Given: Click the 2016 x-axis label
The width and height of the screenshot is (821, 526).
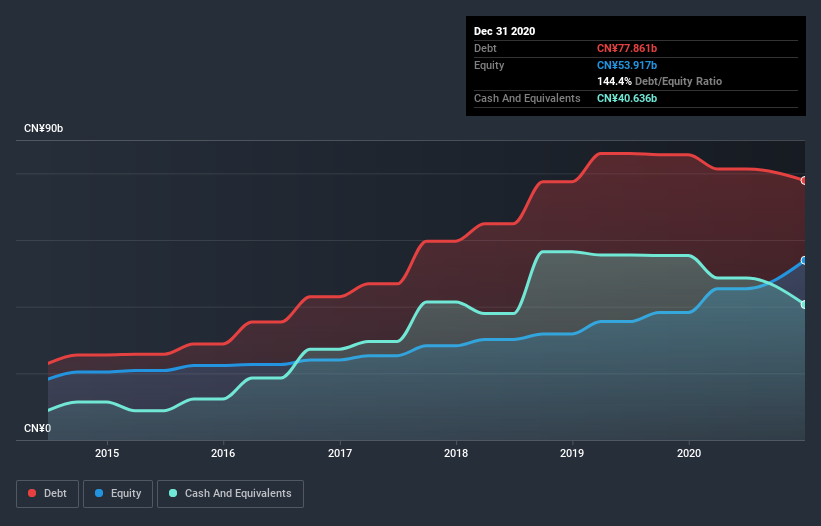Looking at the screenshot, I should 223,453.
